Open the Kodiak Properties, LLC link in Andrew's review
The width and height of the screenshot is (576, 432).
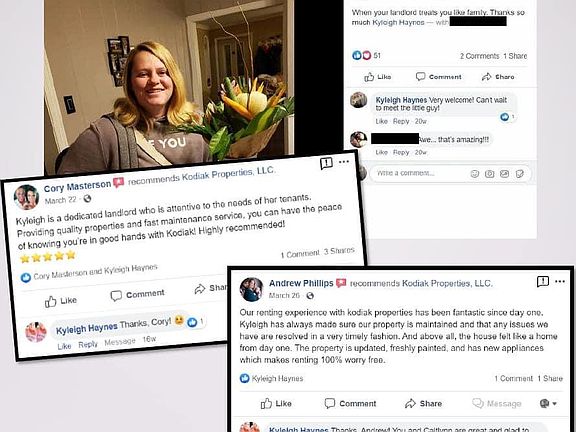[447, 283]
